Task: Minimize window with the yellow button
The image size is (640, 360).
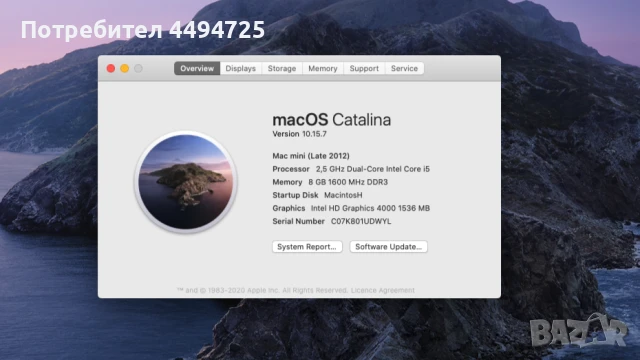Action: [124, 69]
